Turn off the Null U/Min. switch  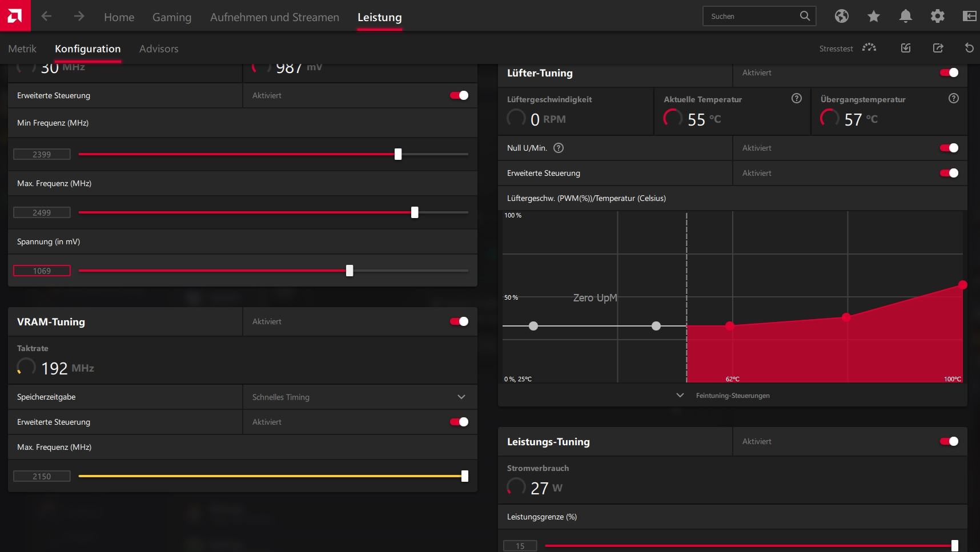click(949, 148)
